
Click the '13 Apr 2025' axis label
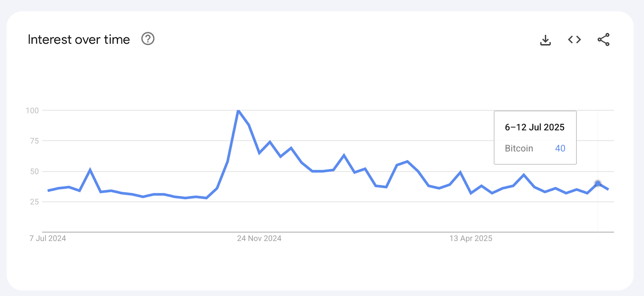coord(471,238)
